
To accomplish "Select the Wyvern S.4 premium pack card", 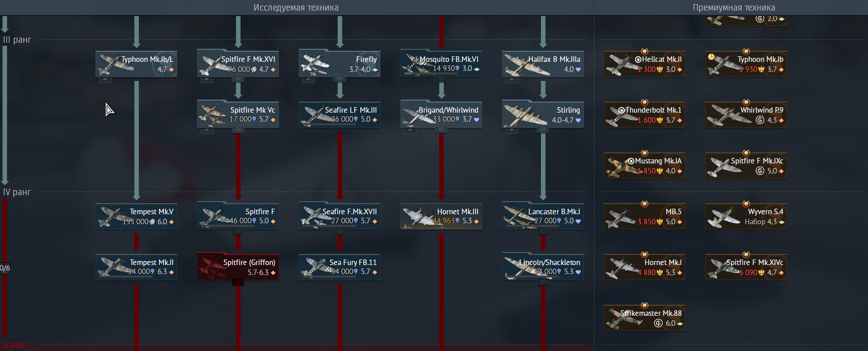I will point(746,216).
